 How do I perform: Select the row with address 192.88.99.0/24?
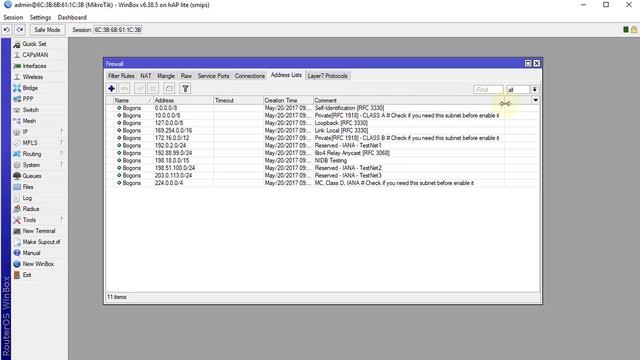pos(322,153)
